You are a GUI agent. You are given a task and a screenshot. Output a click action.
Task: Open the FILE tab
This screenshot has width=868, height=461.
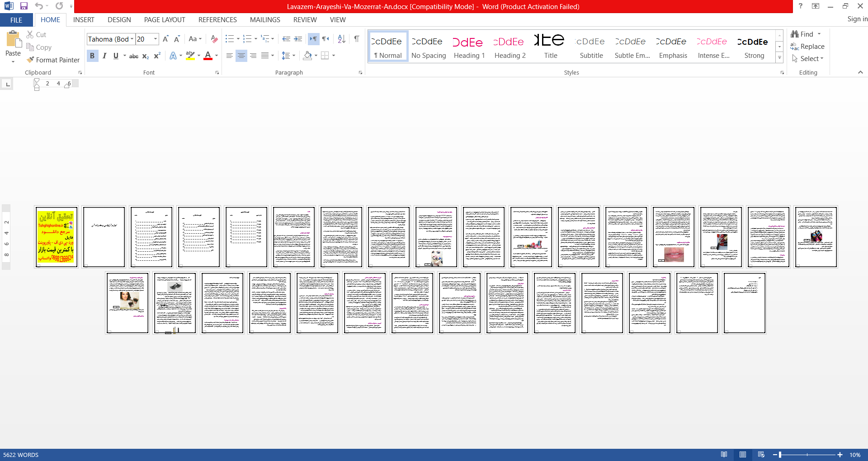click(16, 20)
